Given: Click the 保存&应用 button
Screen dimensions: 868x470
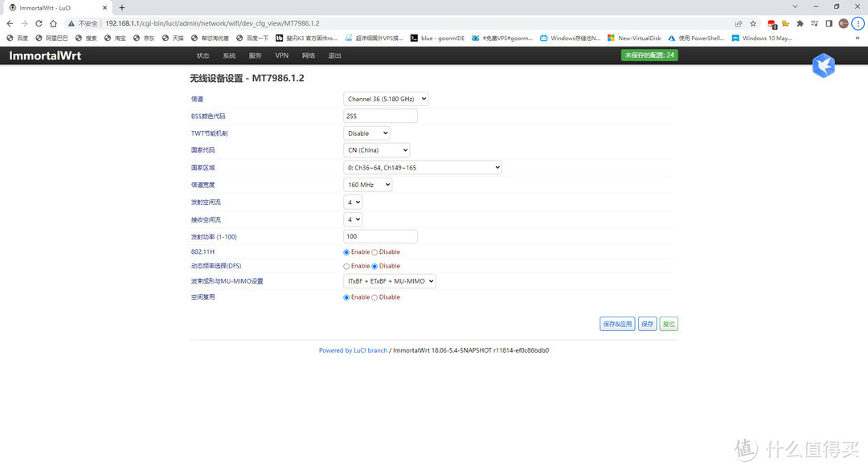Looking at the screenshot, I should pos(617,324).
